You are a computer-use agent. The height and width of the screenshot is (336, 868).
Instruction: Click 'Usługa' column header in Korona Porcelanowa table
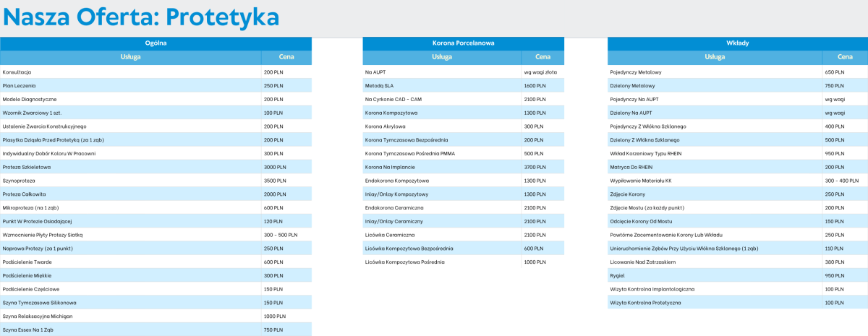[x=442, y=57]
